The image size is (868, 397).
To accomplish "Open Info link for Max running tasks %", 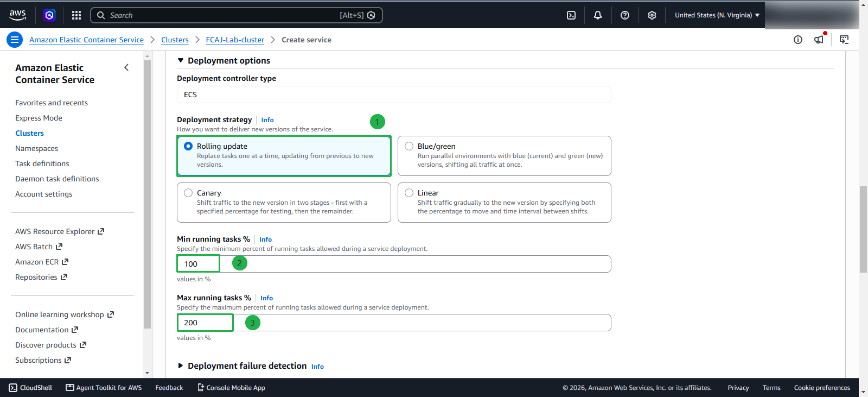I will coord(266,298).
